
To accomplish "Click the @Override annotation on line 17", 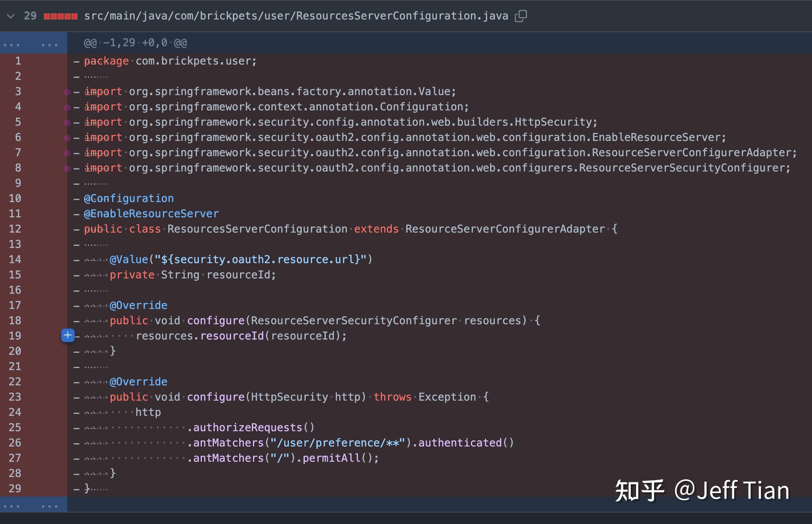I will click(139, 306).
